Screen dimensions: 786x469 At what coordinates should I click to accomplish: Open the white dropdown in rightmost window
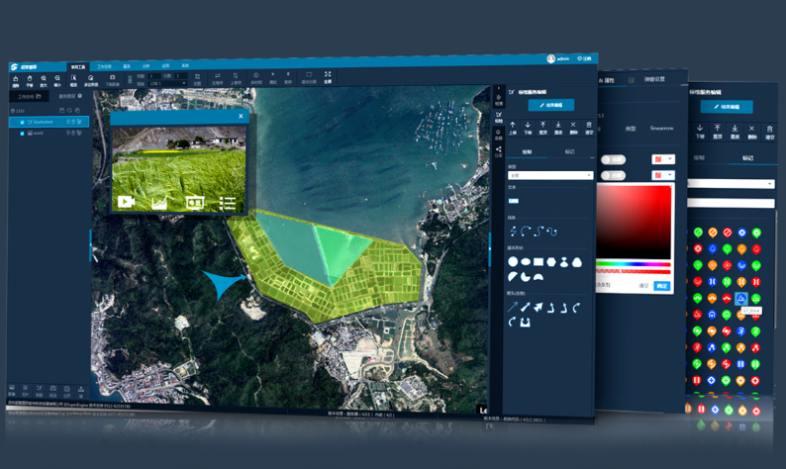coord(731,184)
